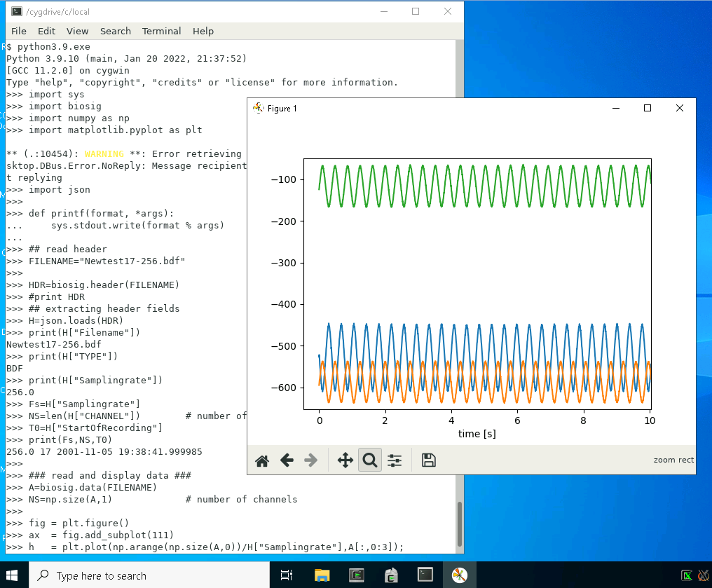Go back to previous plot view

(x=286, y=460)
